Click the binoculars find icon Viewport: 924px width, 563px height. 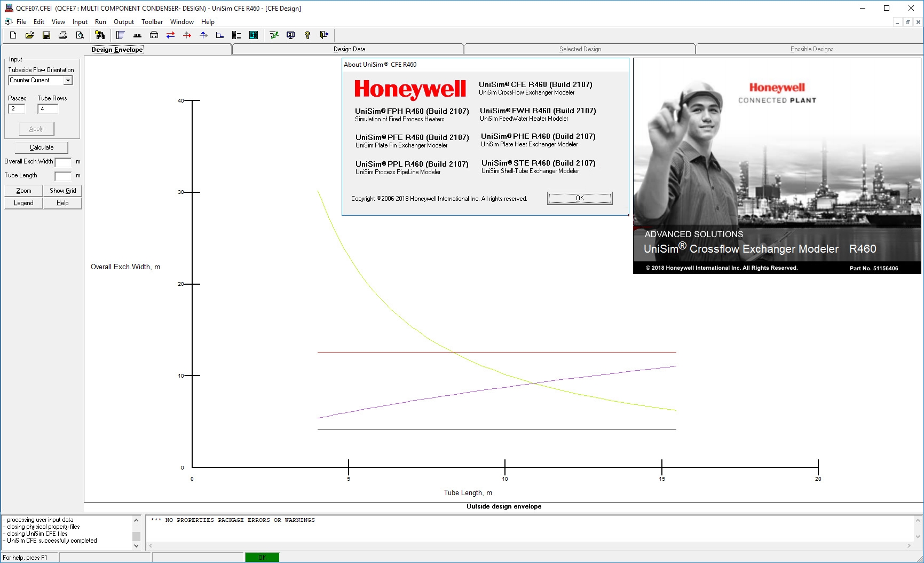coord(100,35)
